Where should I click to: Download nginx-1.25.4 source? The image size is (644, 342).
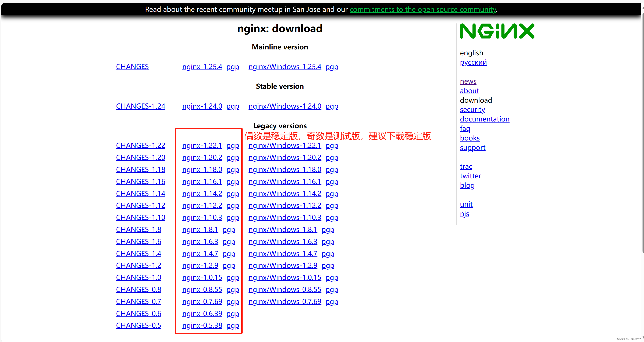pos(202,67)
